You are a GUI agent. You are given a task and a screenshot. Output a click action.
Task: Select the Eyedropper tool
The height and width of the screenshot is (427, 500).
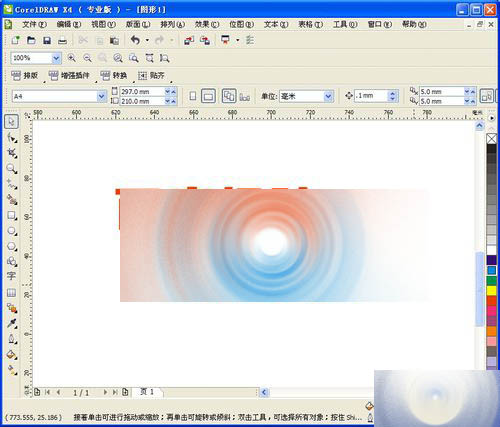[x=12, y=323]
